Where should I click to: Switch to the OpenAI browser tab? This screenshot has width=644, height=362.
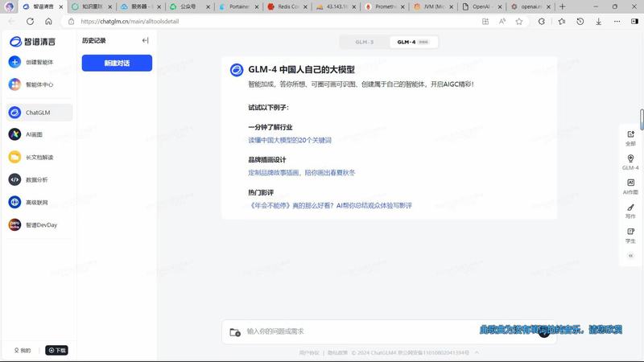(481, 6)
